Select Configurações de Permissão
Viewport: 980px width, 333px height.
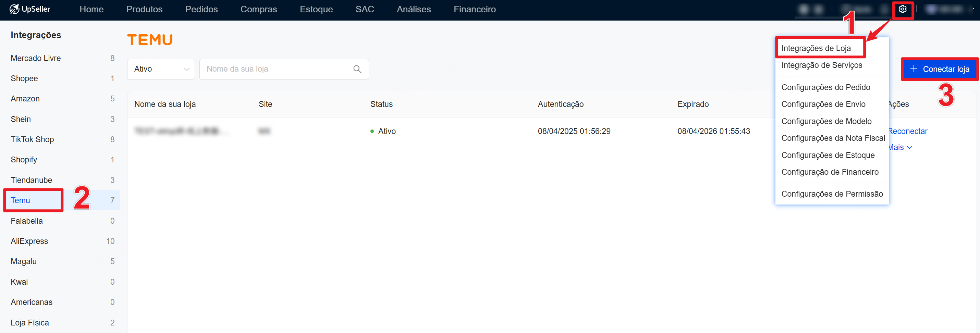[832, 194]
